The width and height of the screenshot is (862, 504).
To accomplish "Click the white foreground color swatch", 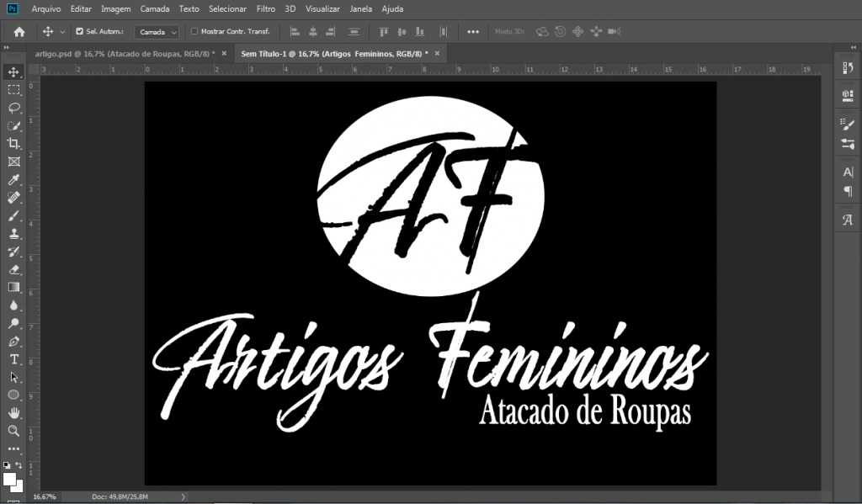I will click(x=9, y=479).
